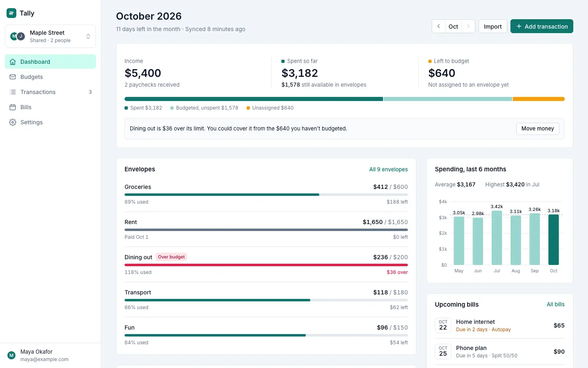Click the $5,400 Income amount
This screenshot has height=368, width=588.
tap(143, 73)
